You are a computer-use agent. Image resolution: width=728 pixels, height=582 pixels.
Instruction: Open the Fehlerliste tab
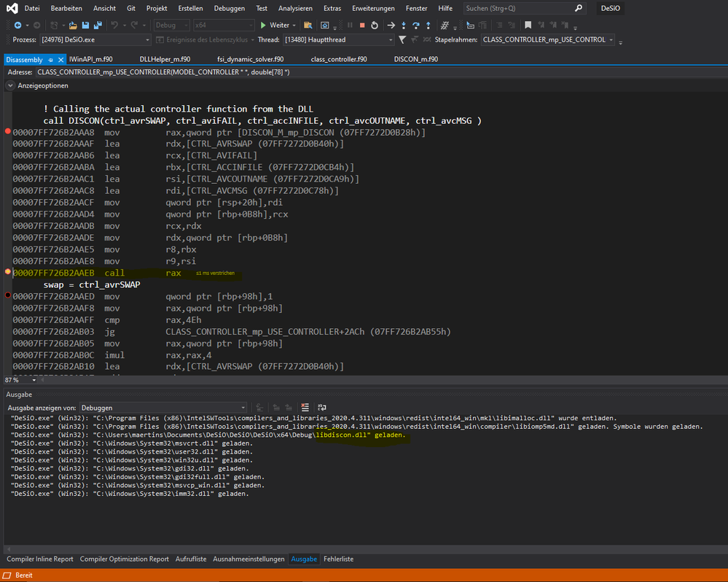(x=338, y=559)
